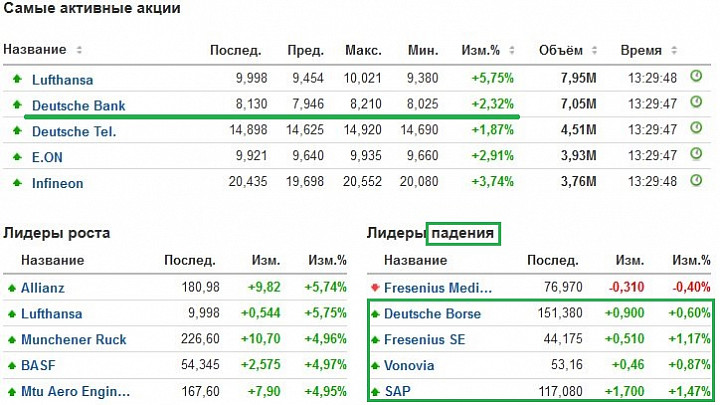
Task: Sort active stocks by Изм.% arrows
Action: click(x=512, y=50)
